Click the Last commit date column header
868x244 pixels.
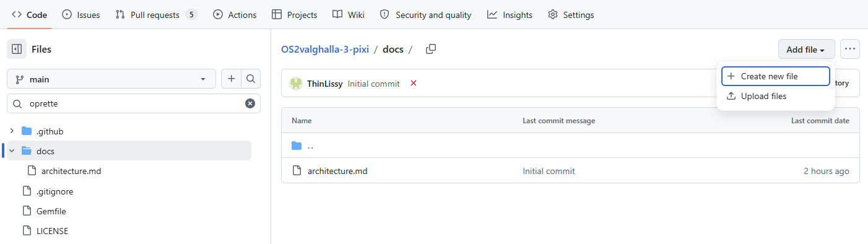[820, 121]
